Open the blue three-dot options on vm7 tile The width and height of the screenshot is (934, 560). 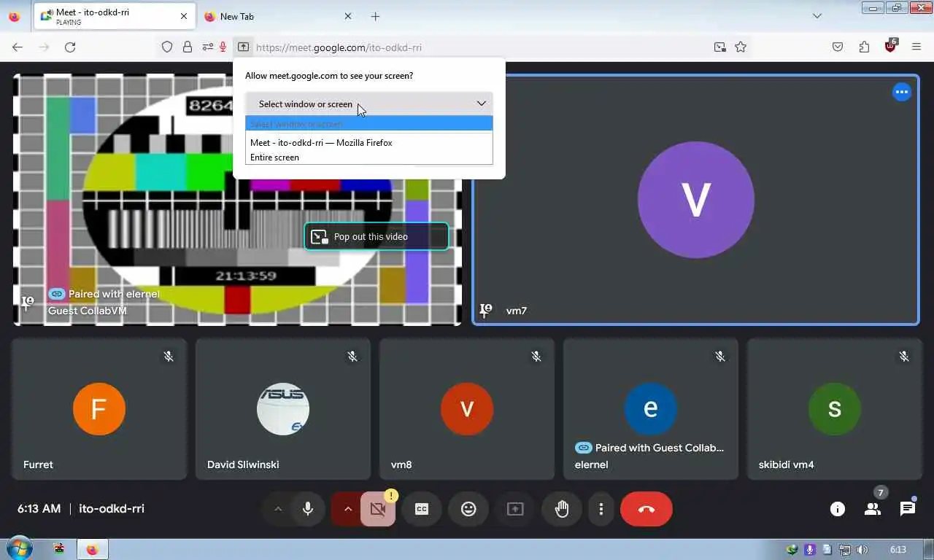pos(902,92)
